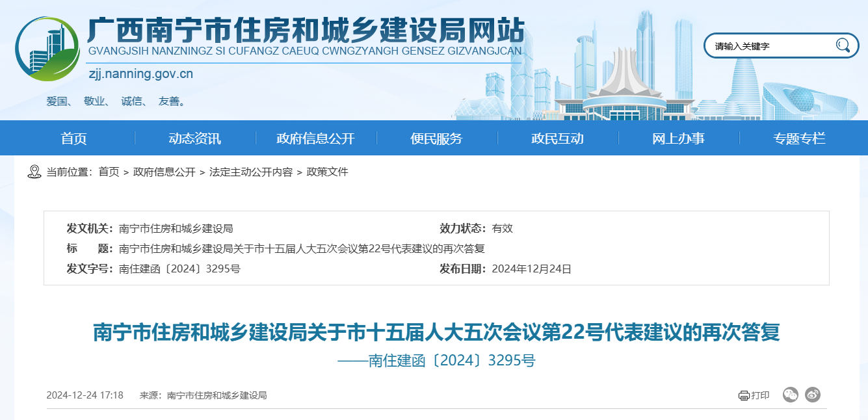Viewport: 868px width, 420px height.
Task: Select 便民服务 in navigation bar
Action: point(436,138)
